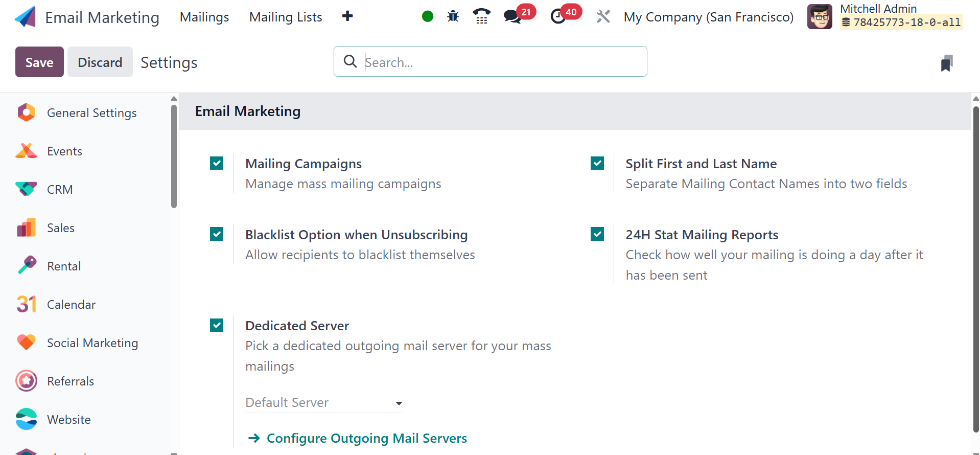Open the debug bug icon menu

453,17
